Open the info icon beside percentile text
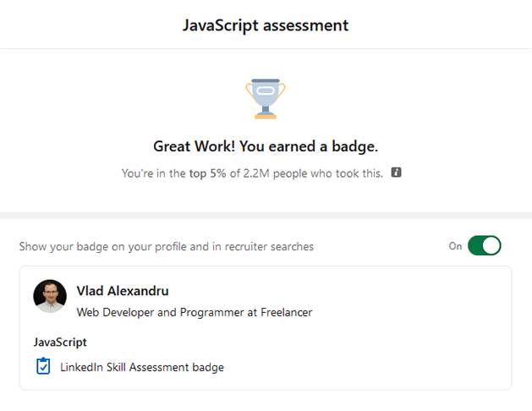Image resolution: width=532 pixels, height=411 pixels. pos(396,173)
